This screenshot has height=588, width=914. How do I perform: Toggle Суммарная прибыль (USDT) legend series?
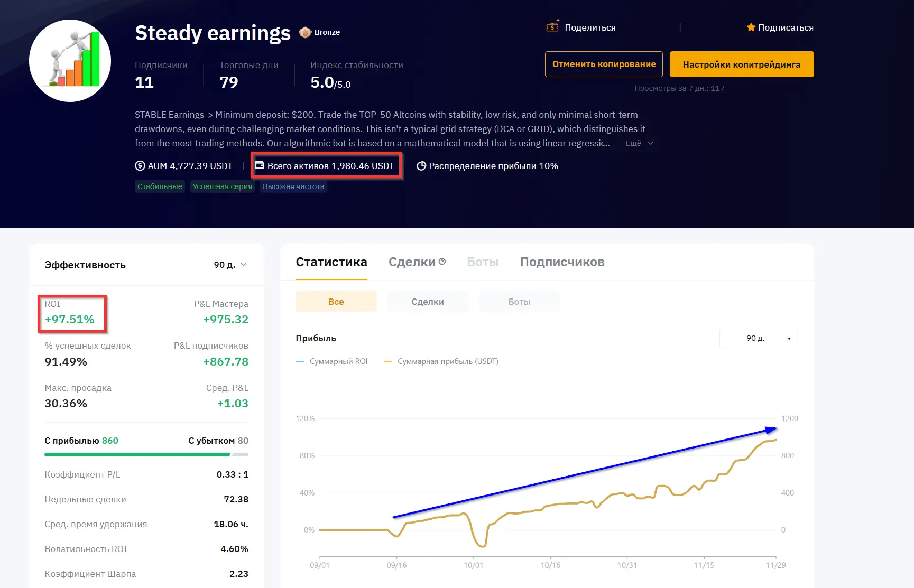[441, 361]
